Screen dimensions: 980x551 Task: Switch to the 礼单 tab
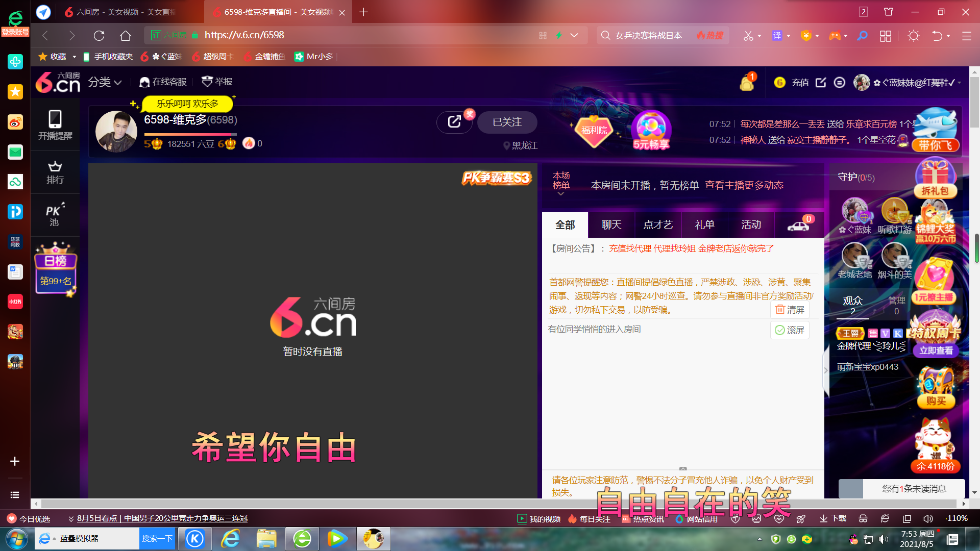tap(704, 225)
